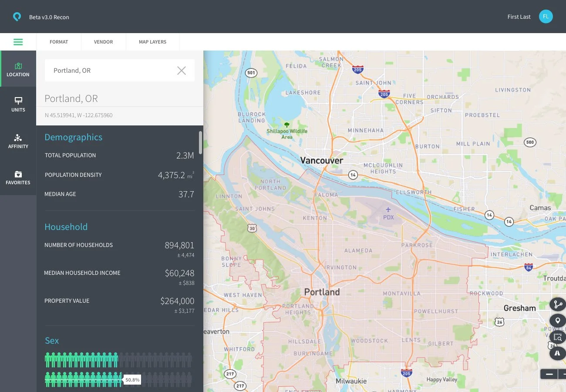Click the Median Age value 37.7
The height and width of the screenshot is (392, 566).
click(x=186, y=194)
